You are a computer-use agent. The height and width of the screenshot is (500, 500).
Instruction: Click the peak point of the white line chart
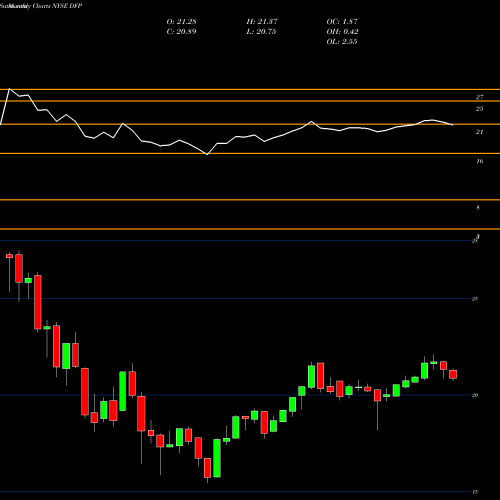point(9,89)
